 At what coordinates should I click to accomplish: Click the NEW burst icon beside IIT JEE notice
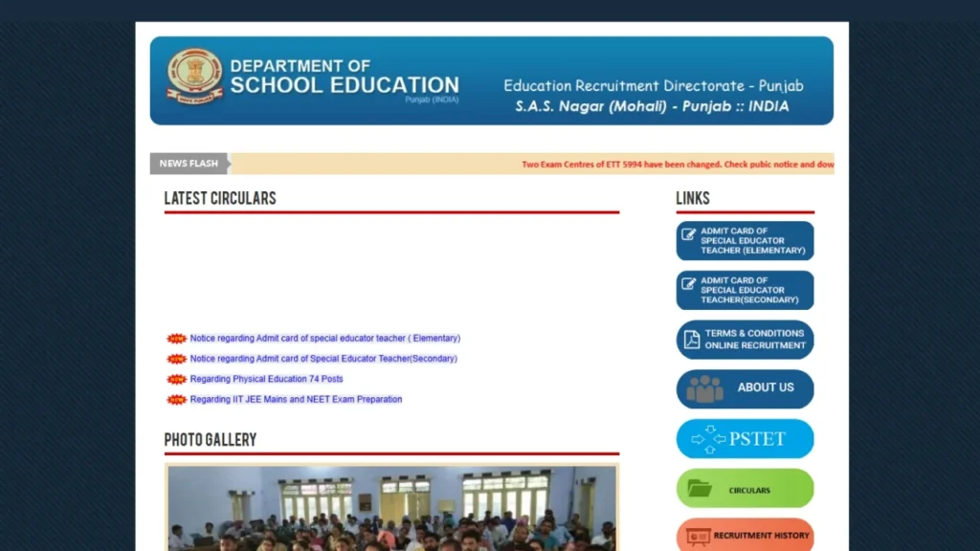(x=176, y=399)
